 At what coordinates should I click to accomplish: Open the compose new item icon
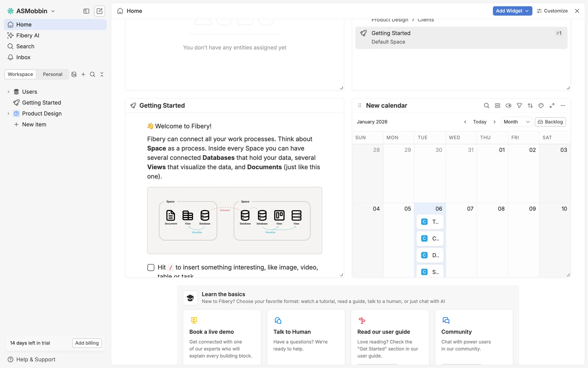pos(100,11)
